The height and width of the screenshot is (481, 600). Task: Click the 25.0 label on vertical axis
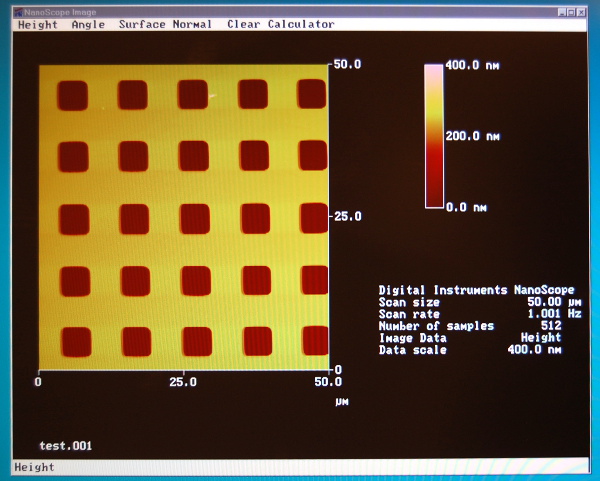pyautogui.click(x=348, y=217)
